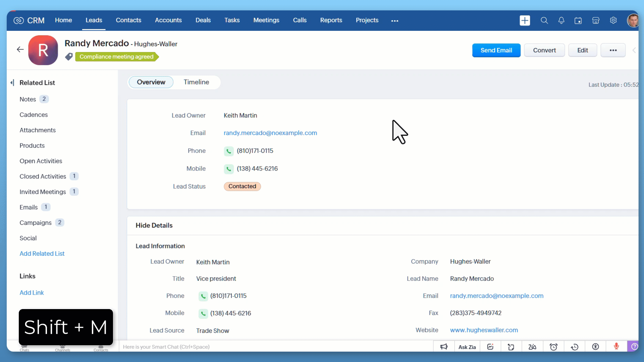Click the Smart Chat input field
Screen dimensions: 644x362
point(275,347)
